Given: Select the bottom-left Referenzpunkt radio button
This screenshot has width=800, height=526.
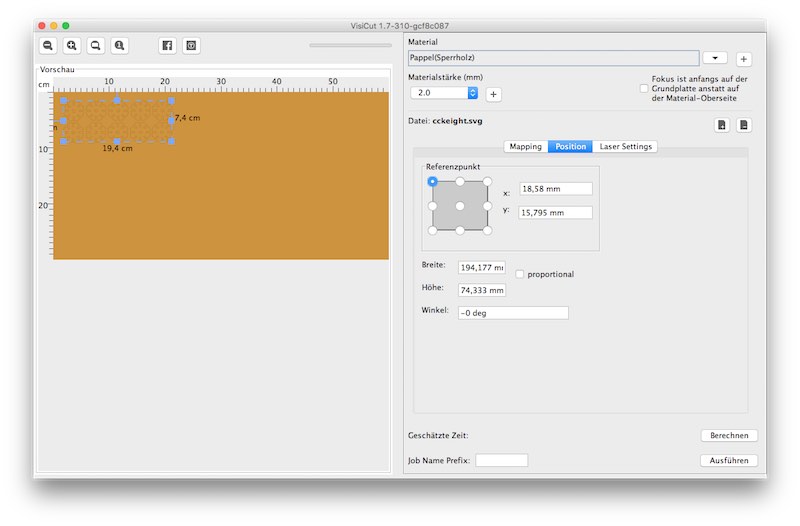Looking at the screenshot, I should 432,230.
